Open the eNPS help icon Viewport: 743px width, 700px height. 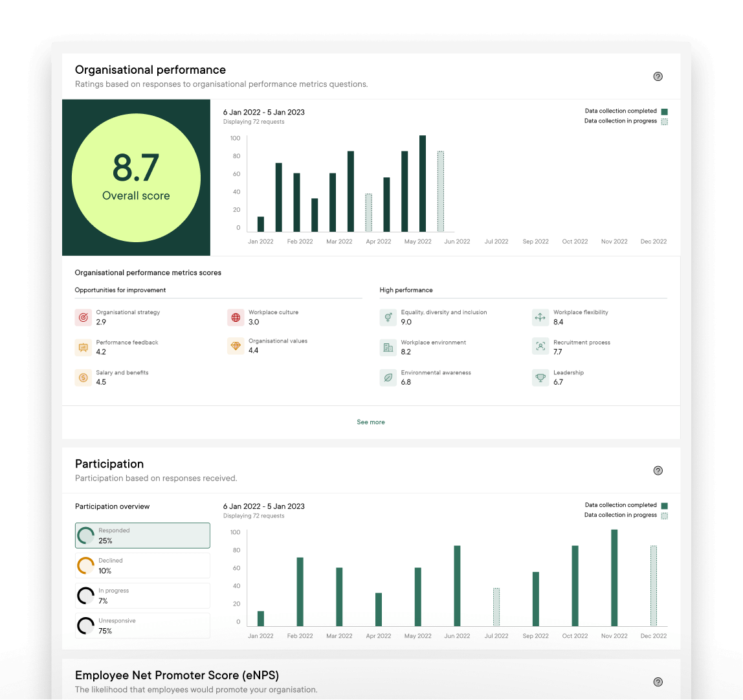click(x=658, y=682)
